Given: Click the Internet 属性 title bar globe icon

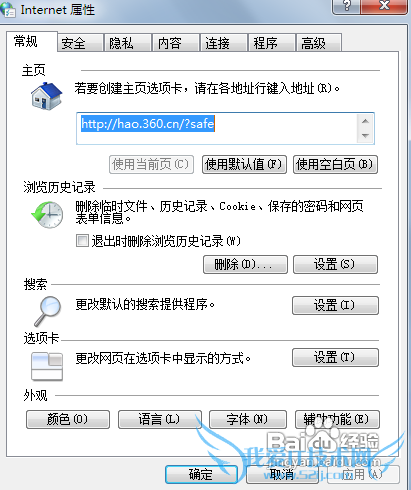Looking at the screenshot, I should 7,9.
